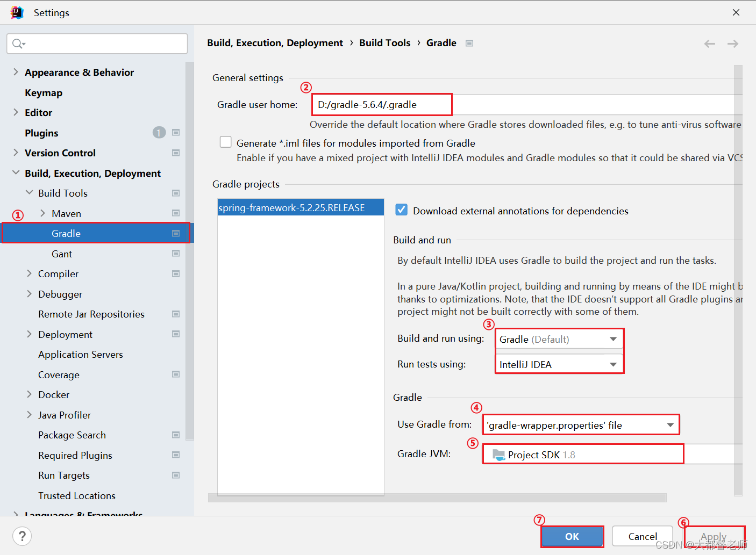
Task: Click the project-level icon beside Compiler
Action: pyautogui.click(x=175, y=273)
